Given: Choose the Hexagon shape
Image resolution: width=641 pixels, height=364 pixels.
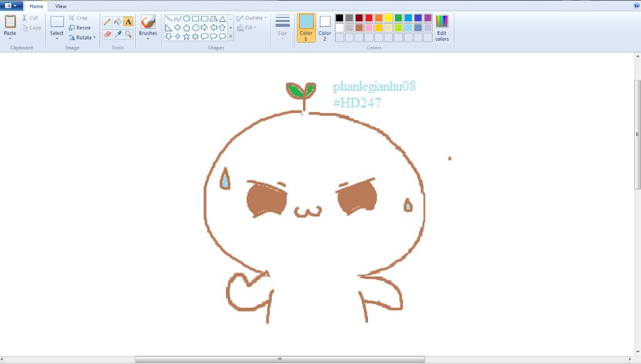Looking at the screenshot, I should [x=195, y=28].
